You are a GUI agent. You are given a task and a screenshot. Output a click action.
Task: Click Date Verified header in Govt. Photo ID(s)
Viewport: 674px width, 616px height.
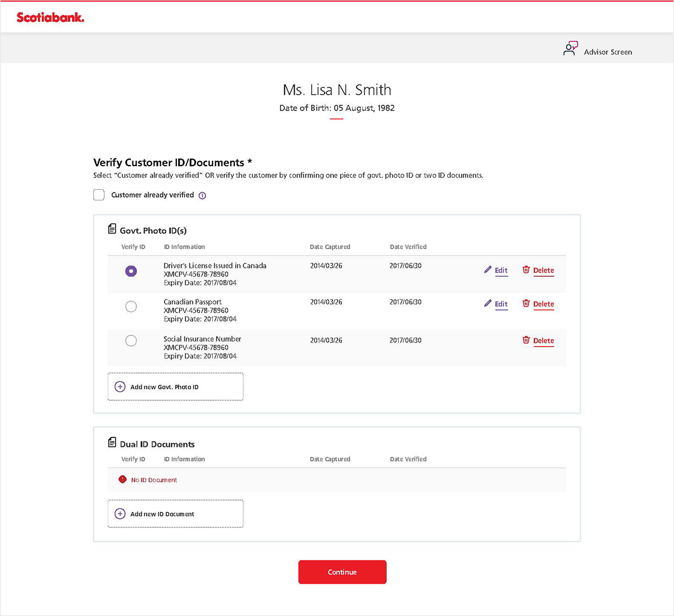coord(408,247)
